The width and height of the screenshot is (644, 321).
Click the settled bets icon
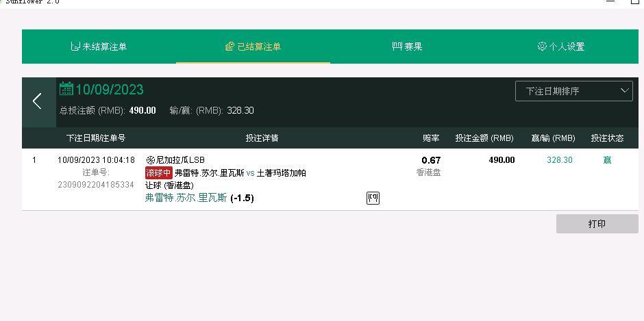(230, 47)
